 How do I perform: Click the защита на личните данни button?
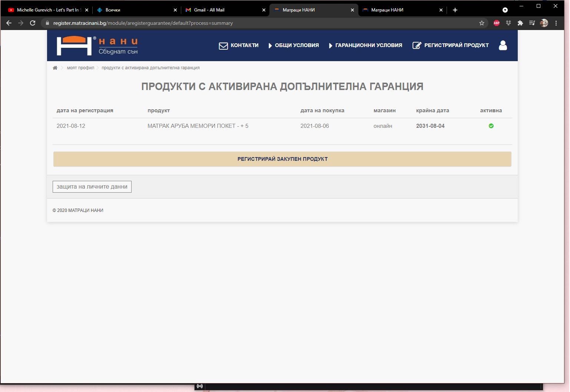pyautogui.click(x=92, y=187)
